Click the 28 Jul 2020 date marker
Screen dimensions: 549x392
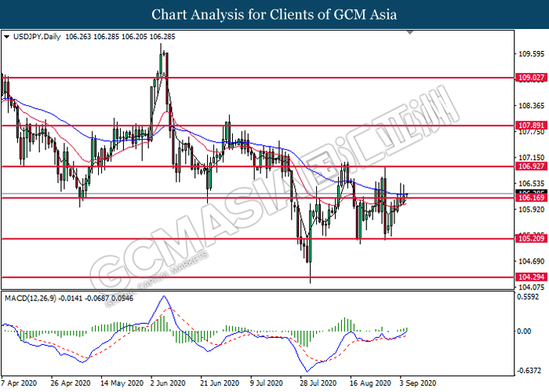[318, 383]
